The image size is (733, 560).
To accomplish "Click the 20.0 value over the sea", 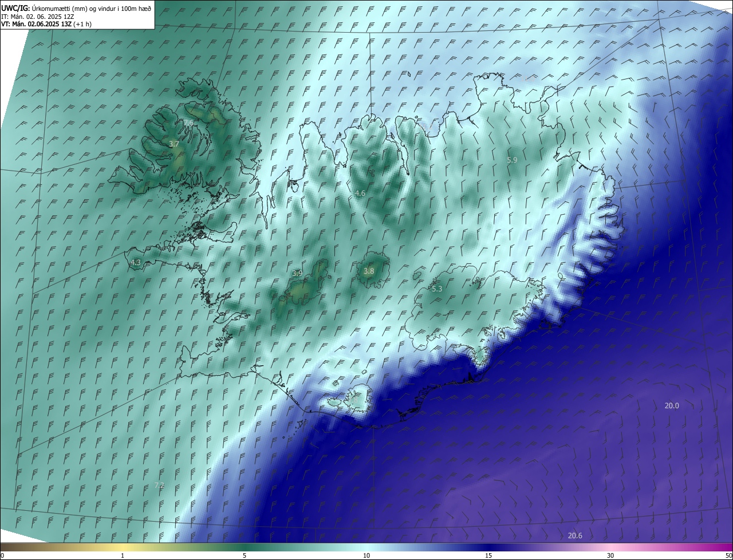I will (x=672, y=406).
